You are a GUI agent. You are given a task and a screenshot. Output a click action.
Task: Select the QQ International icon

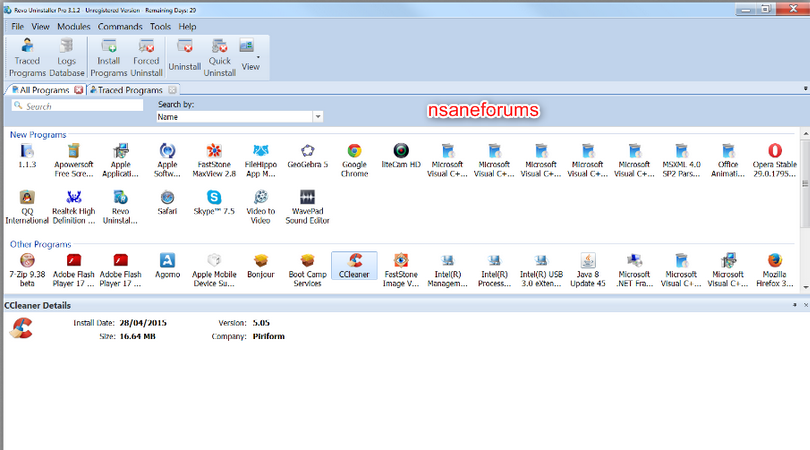tap(27, 207)
